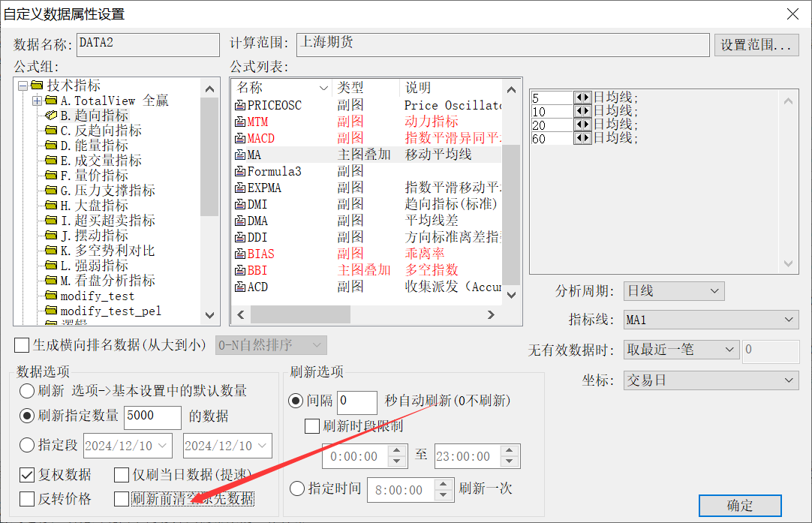
Task: Select the modify_test folder icon
Action: 51,296
